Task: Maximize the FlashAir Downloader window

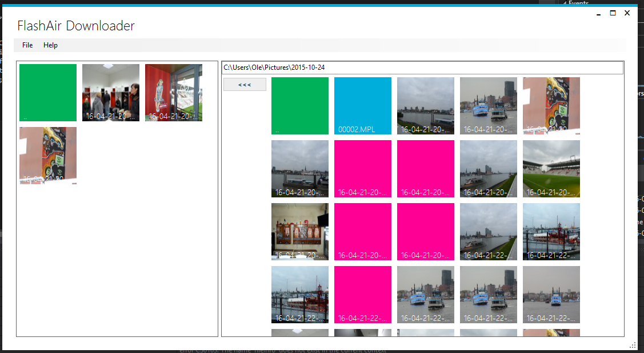Action: [x=613, y=13]
